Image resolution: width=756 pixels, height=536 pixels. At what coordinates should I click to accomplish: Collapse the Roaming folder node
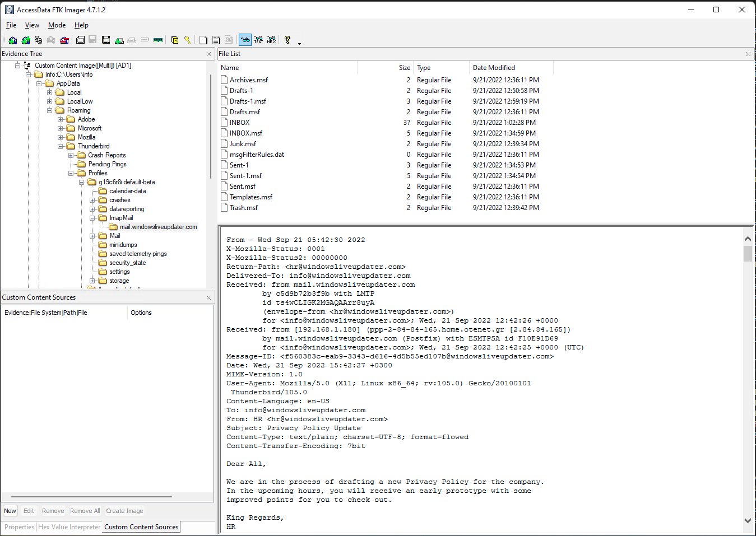49,110
